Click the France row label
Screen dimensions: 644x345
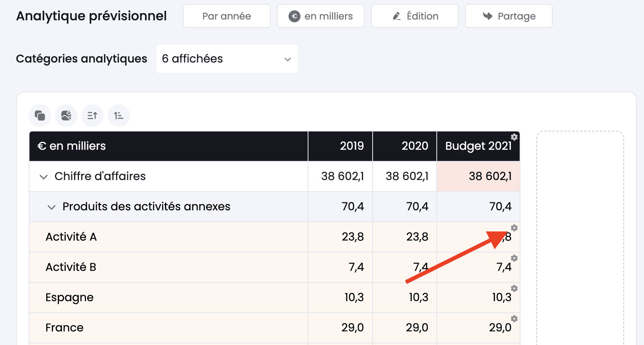[65, 328]
